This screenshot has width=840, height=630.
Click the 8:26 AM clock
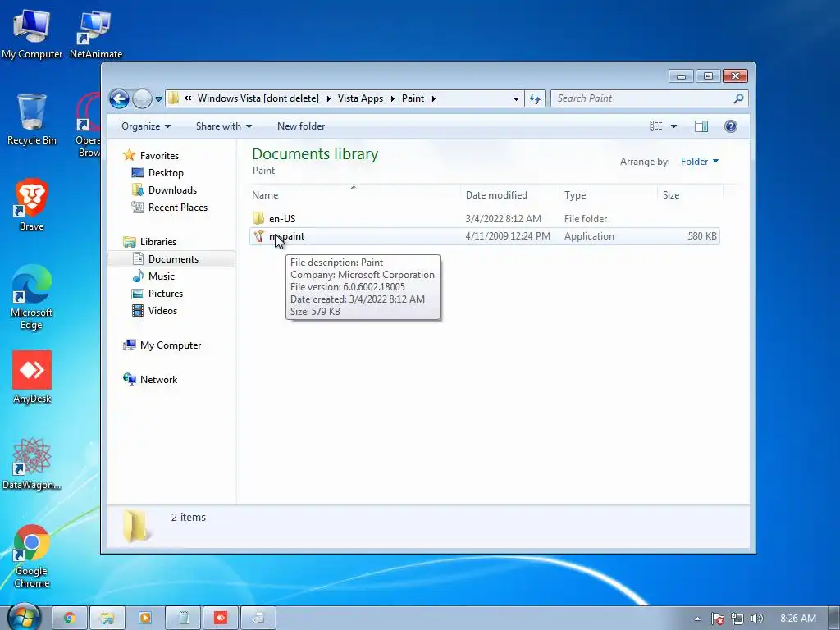pyautogui.click(x=797, y=619)
